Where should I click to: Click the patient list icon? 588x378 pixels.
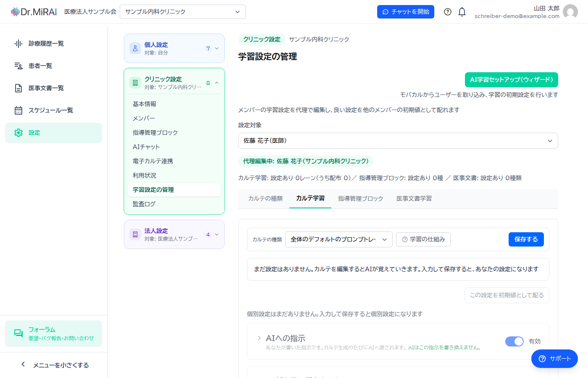(x=18, y=66)
